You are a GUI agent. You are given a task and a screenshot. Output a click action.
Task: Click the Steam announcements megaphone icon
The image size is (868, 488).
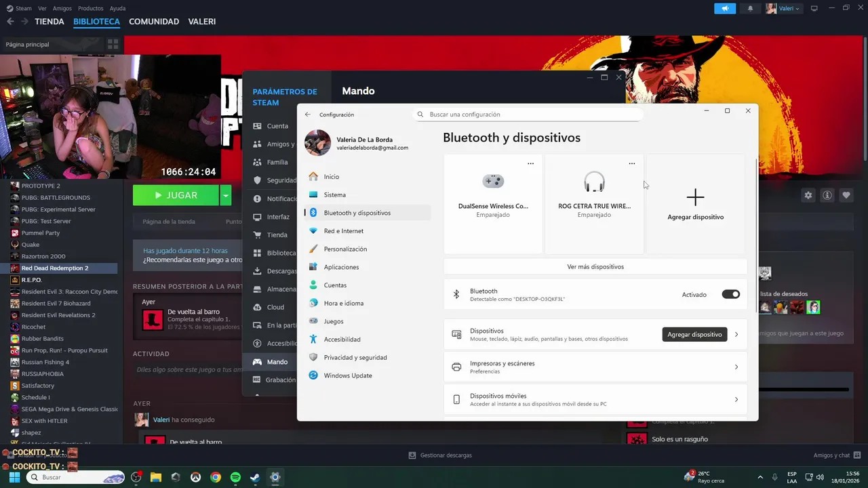click(725, 8)
